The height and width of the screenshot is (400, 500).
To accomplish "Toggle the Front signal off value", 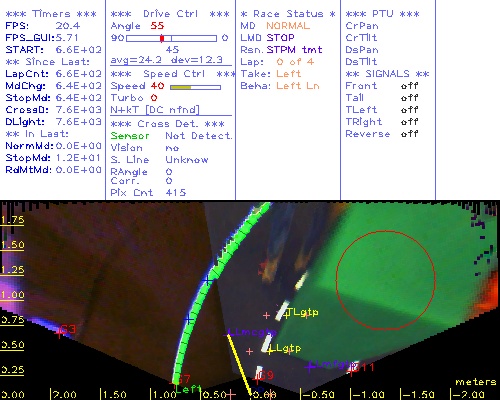I will (x=410, y=86).
